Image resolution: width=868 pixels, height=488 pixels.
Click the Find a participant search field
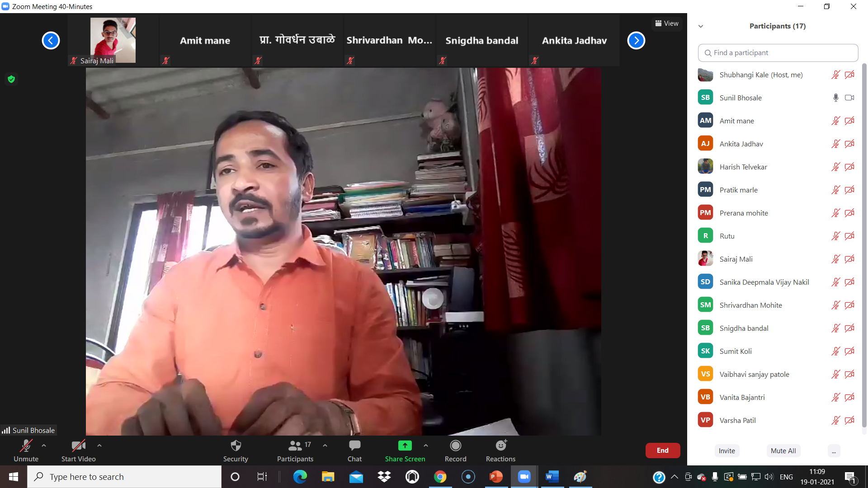click(778, 53)
